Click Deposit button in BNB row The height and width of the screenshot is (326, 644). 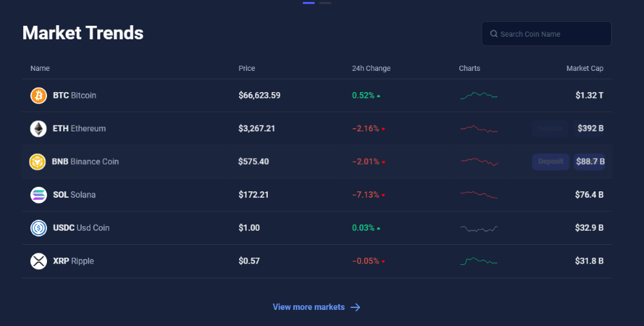[x=551, y=162]
